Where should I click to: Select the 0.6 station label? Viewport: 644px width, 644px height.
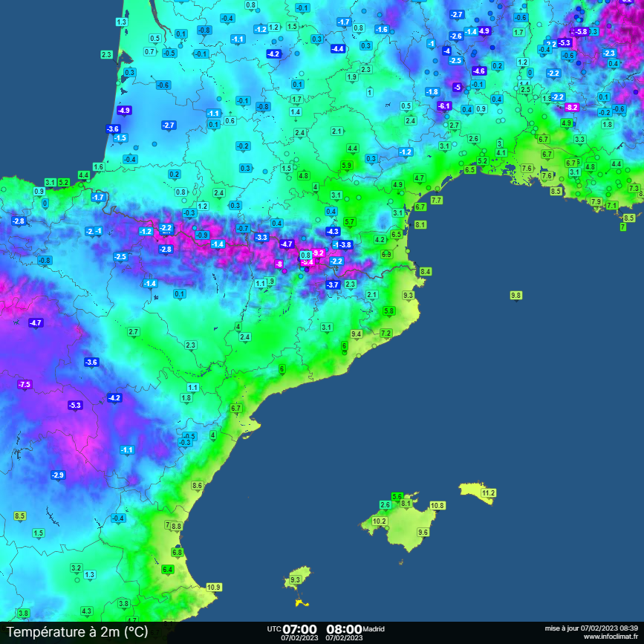[230, 121]
